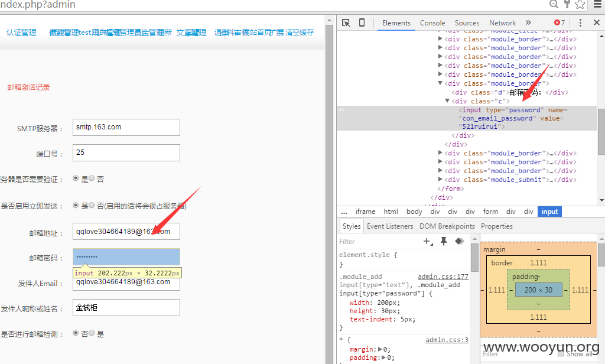Open admin.css:3 source link

(x=447, y=340)
